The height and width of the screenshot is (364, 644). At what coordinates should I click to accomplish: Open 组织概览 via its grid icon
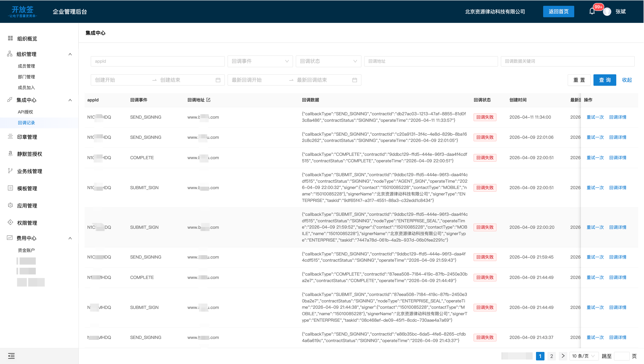pos(10,38)
